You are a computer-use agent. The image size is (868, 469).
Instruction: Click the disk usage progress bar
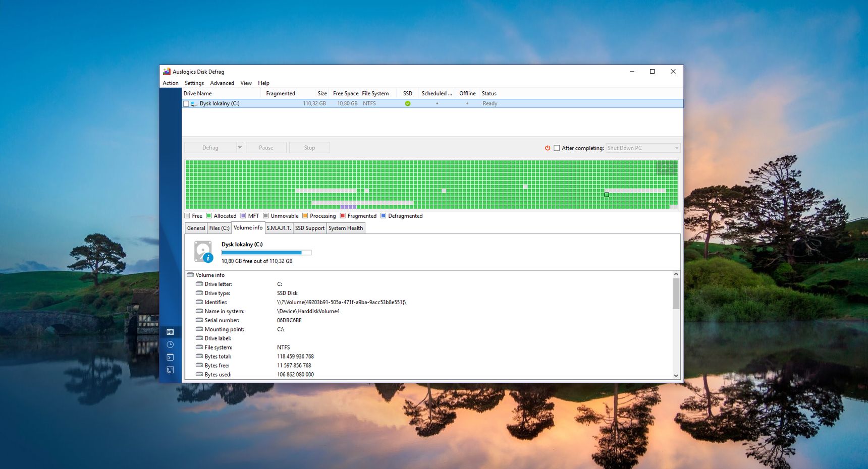click(x=266, y=253)
